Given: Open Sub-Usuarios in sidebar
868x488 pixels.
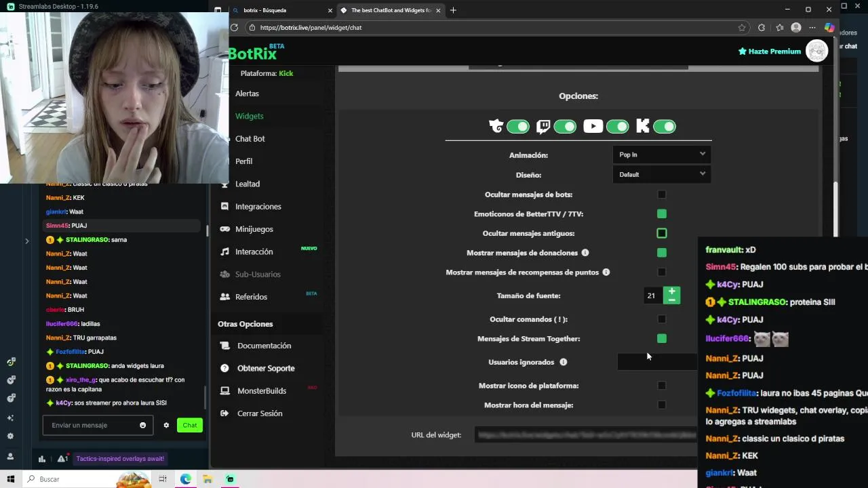Looking at the screenshot, I should pyautogui.click(x=258, y=274).
